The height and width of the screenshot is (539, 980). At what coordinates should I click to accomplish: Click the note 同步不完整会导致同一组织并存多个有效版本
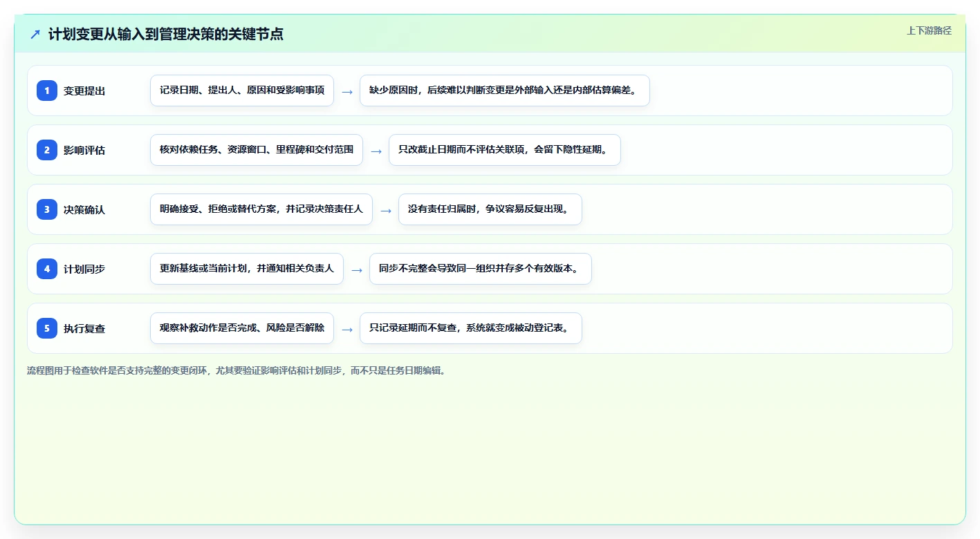tap(481, 269)
